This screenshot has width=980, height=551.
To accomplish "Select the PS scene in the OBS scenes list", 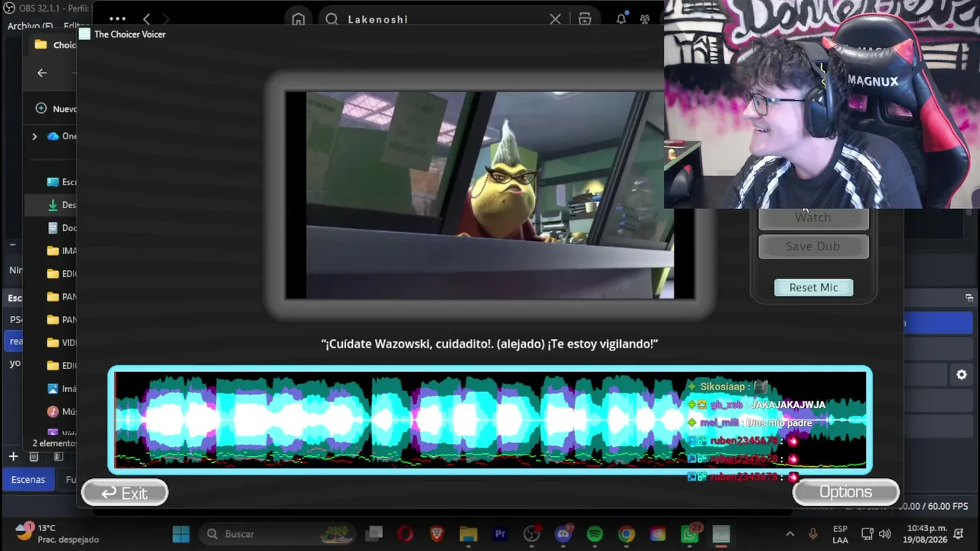I will pyautogui.click(x=15, y=320).
